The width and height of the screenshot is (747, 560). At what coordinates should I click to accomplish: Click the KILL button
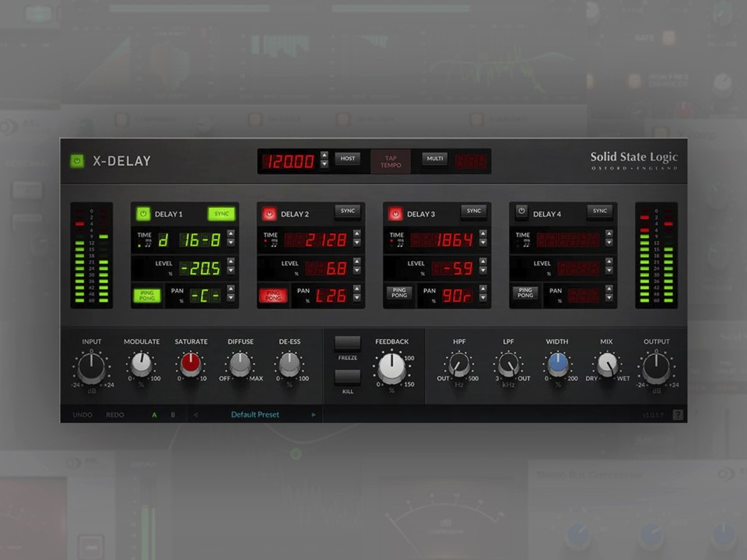(x=347, y=376)
